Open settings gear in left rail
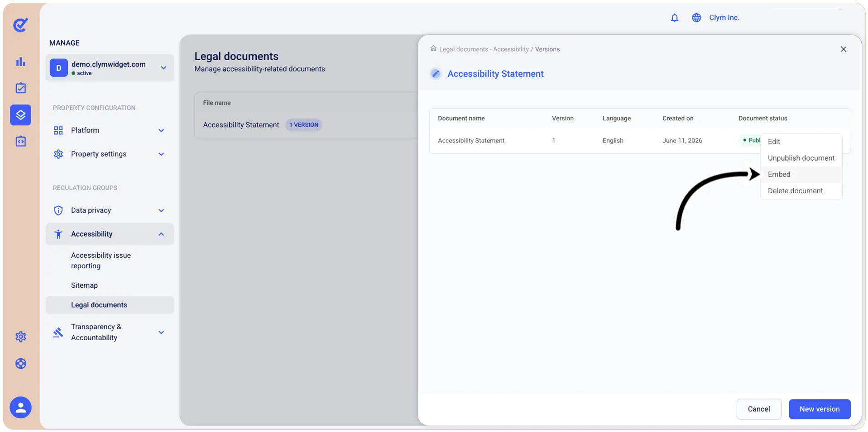This screenshot has width=868, height=432. click(x=20, y=337)
